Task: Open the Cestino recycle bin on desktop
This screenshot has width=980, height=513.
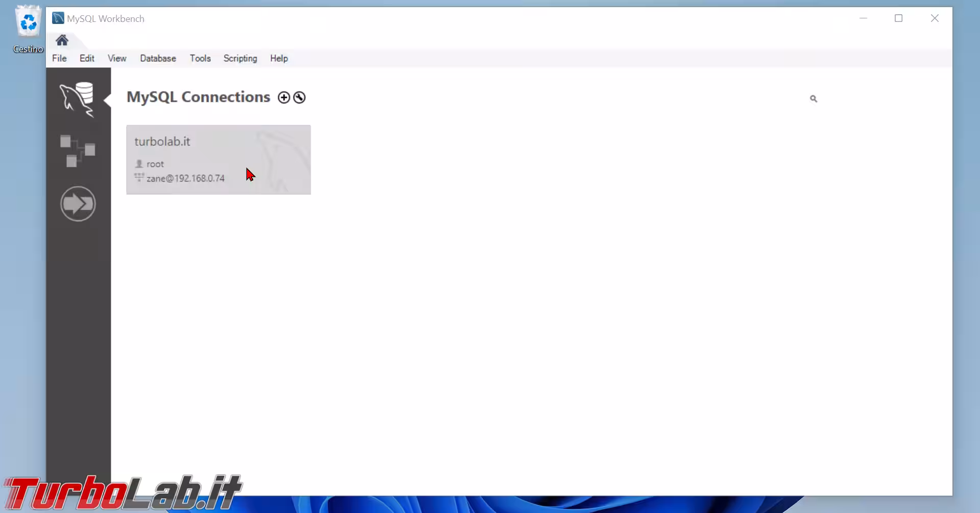Action: (28, 29)
